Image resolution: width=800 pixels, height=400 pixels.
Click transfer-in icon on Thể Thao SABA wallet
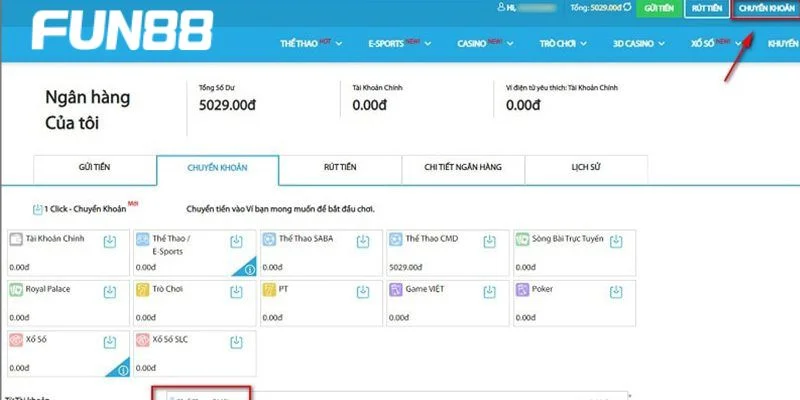363,241
